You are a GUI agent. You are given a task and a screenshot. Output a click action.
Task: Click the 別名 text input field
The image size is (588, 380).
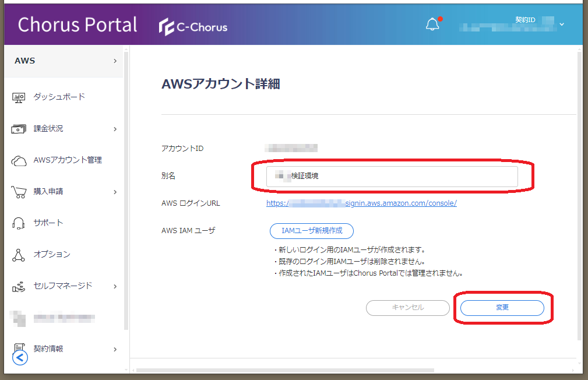click(x=392, y=177)
